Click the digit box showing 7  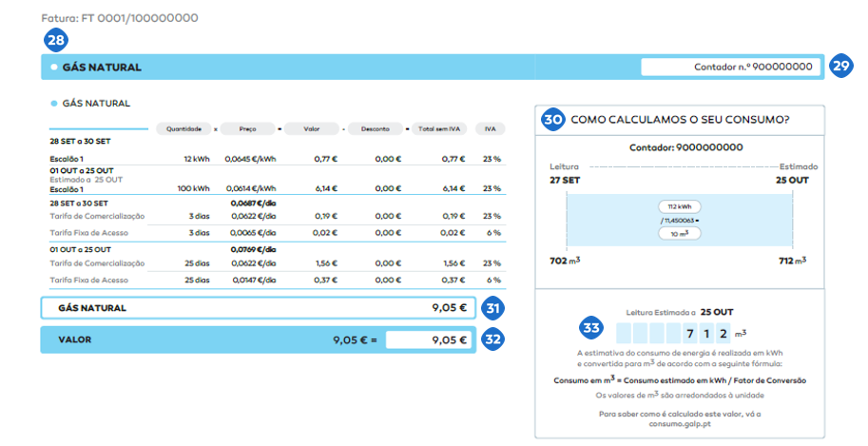click(690, 334)
